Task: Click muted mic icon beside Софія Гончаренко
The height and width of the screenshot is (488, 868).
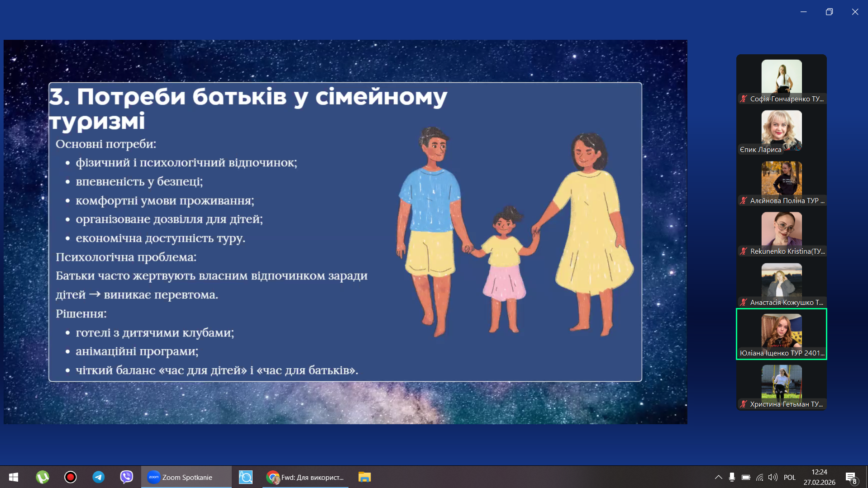Action: coord(744,99)
